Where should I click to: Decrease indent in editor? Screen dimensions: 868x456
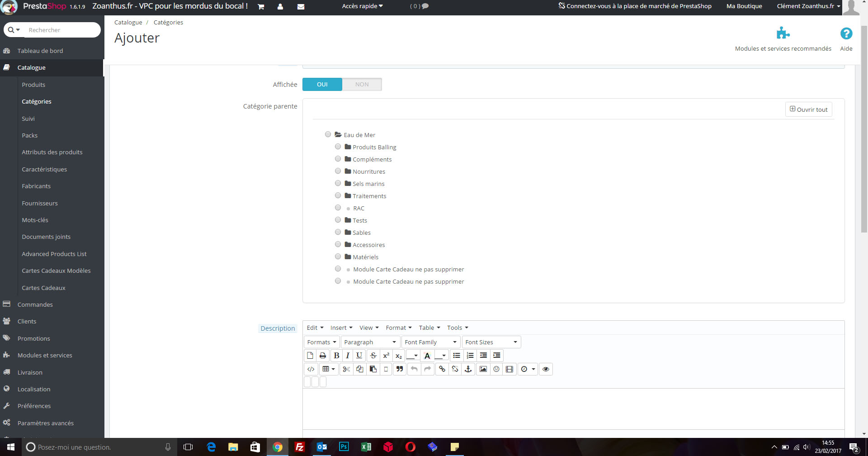click(483, 356)
